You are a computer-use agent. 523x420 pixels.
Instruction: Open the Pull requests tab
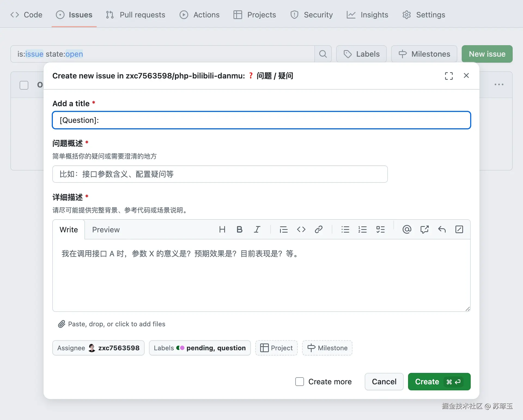[135, 15]
